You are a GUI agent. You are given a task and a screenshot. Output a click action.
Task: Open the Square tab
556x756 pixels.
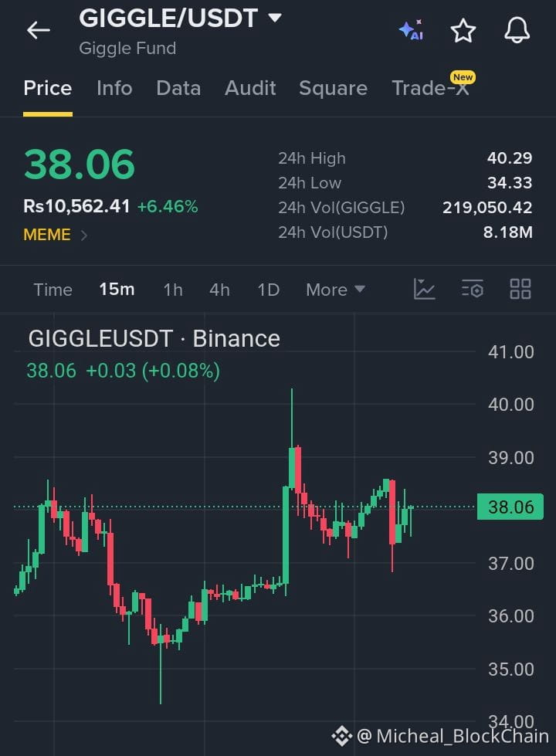[x=334, y=88]
